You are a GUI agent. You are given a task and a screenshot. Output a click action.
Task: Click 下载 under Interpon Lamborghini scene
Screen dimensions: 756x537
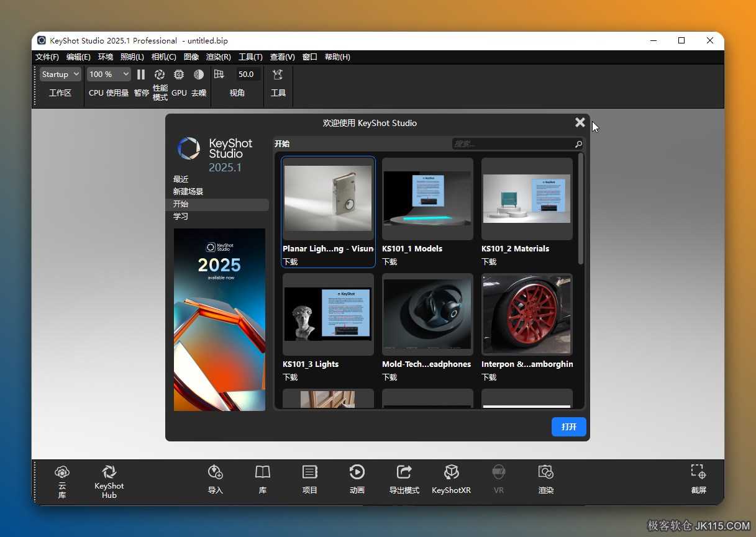(489, 377)
